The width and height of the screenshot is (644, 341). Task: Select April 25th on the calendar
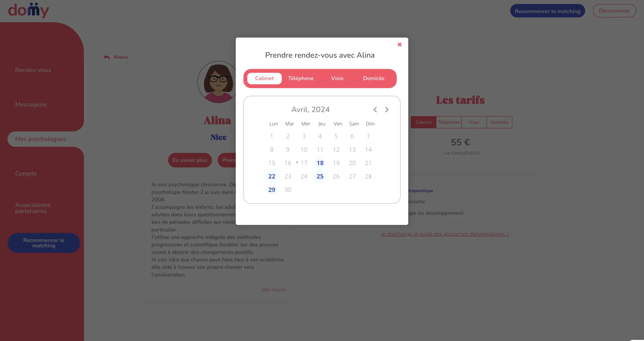319,176
